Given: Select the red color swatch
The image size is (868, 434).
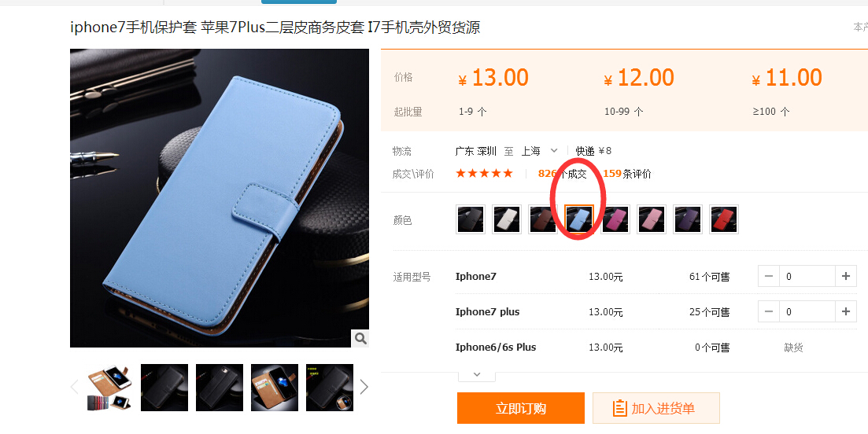Looking at the screenshot, I should point(723,219).
